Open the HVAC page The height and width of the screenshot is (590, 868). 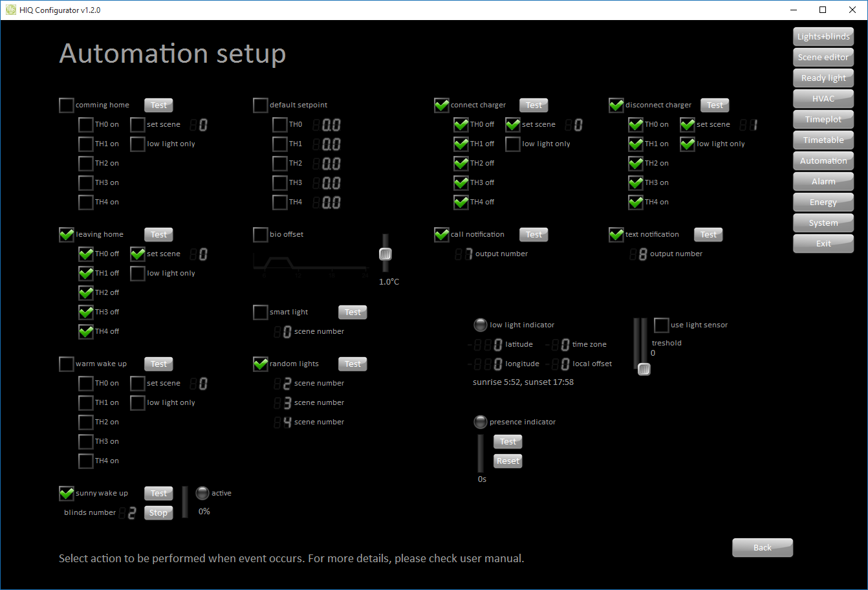click(823, 99)
